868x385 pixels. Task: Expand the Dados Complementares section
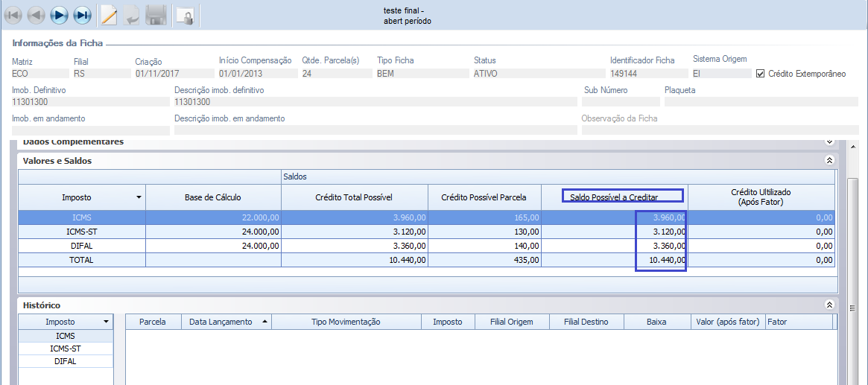[x=829, y=141]
